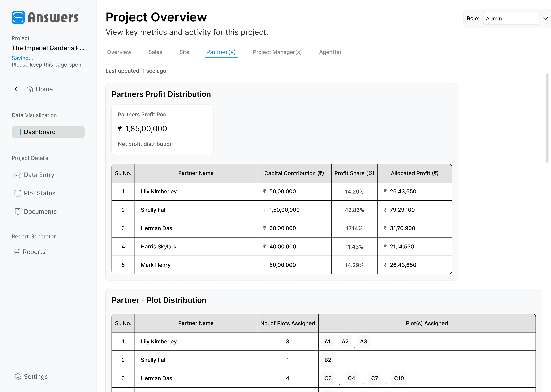Click the 1,85,00,000 profit pool amount
This screenshot has height=392, width=551.
pos(142,129)
